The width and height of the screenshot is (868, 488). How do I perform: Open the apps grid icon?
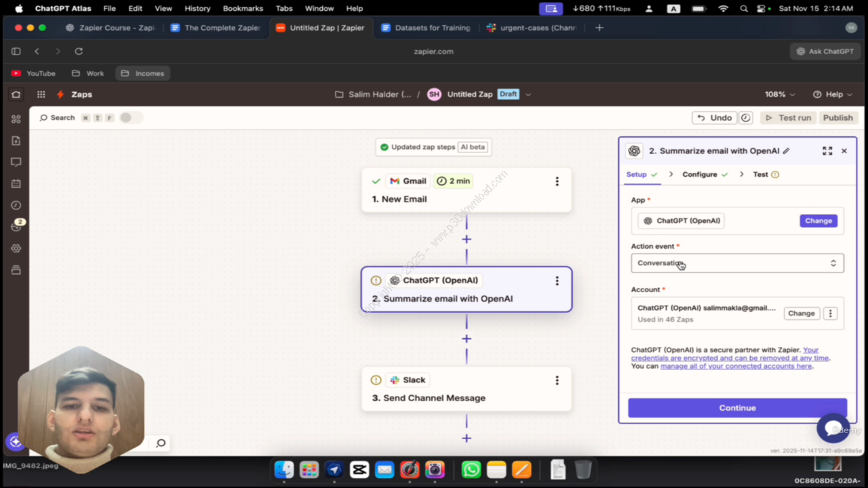pos(41,95)
